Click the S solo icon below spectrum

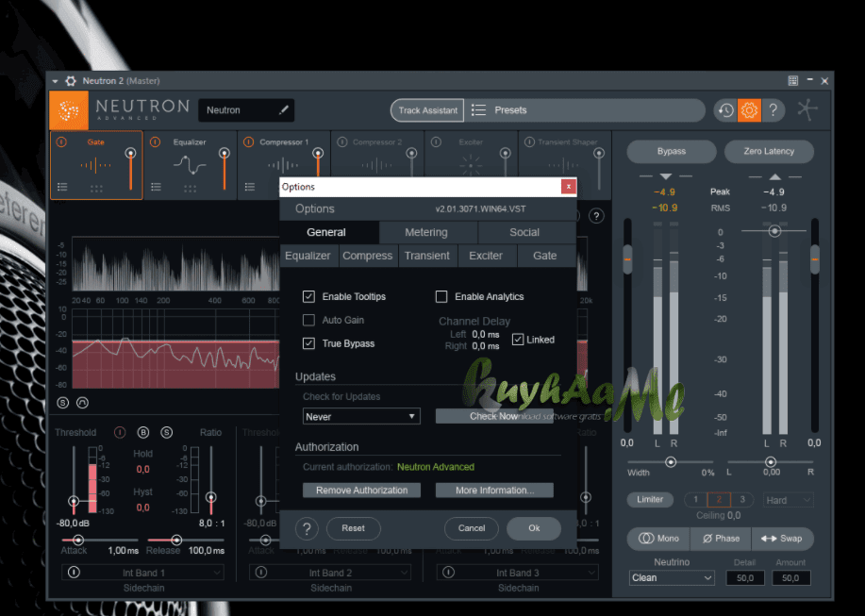(63, 403)
